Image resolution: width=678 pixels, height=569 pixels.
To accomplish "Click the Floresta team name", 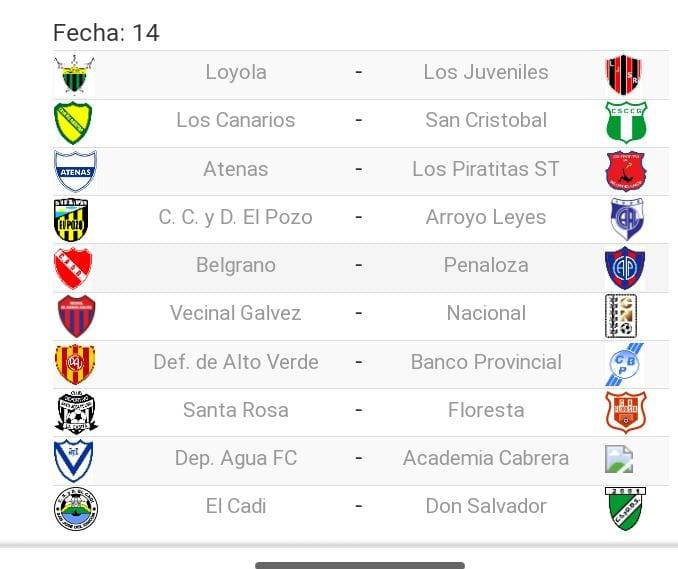I will [x=486, y=410].
